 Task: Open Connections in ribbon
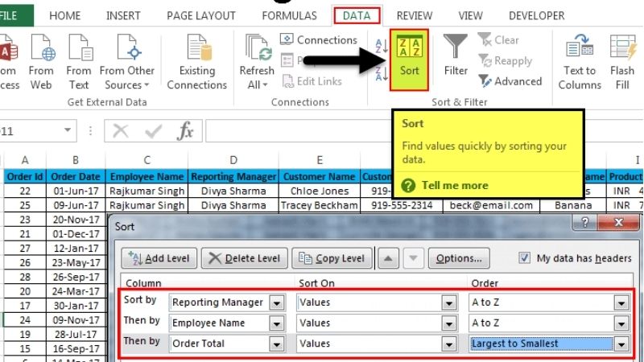319,39
